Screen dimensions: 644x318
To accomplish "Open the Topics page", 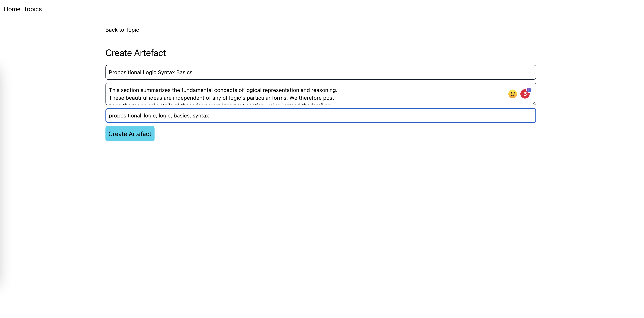I will tap(33, 9).
